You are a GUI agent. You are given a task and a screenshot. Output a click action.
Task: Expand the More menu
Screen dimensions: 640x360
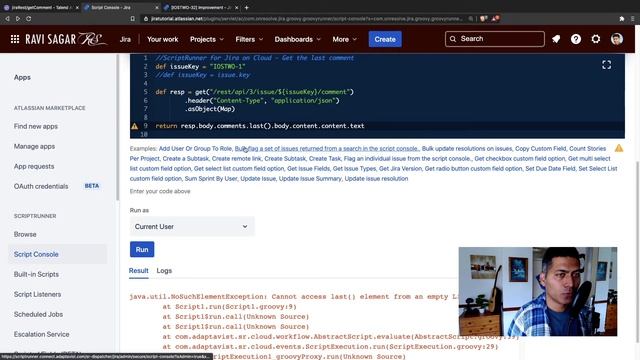(344, 39)
